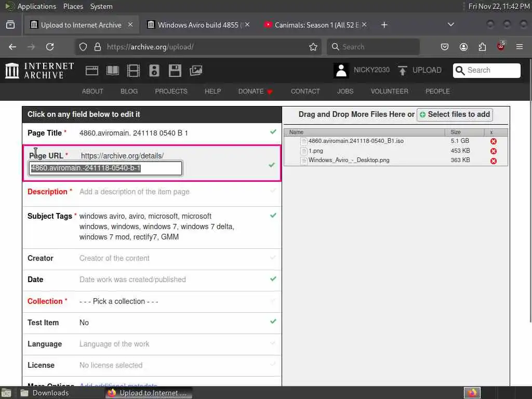Remove the 1.png file from list
This screenshot has width=532, height=399.
(494, 151)
